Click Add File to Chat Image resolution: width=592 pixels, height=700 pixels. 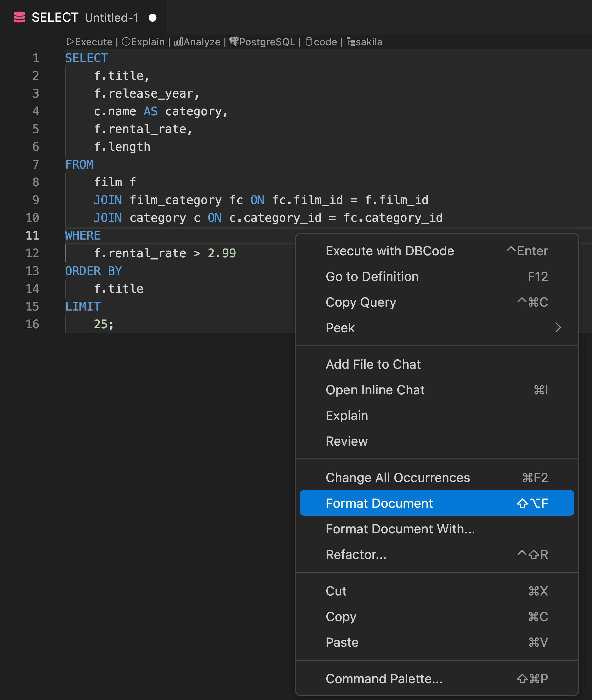(373, 364)
